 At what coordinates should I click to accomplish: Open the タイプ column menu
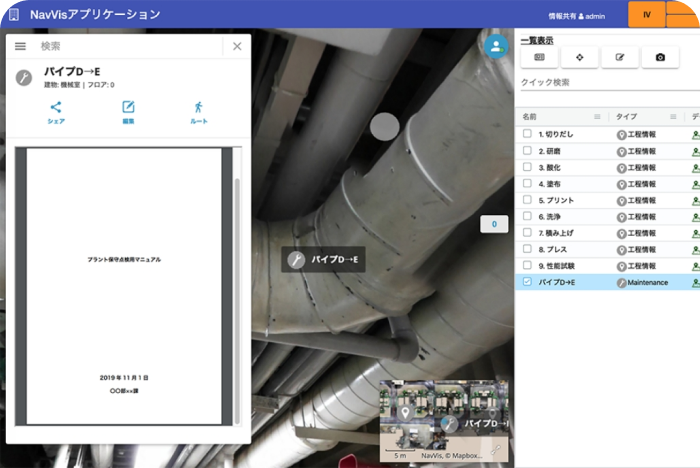click(675, 117)
